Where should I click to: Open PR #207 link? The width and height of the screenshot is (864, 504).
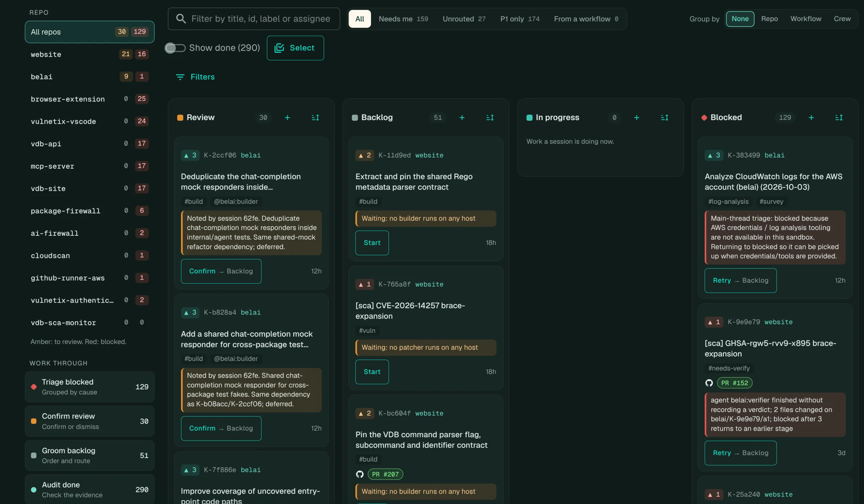(385, 474)
